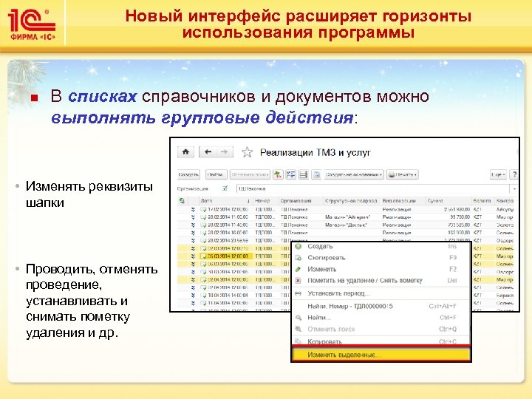The height and width of the screenshot is (399, 532).
Task: Click the green plus icon beside Создать
Action: 299,247
